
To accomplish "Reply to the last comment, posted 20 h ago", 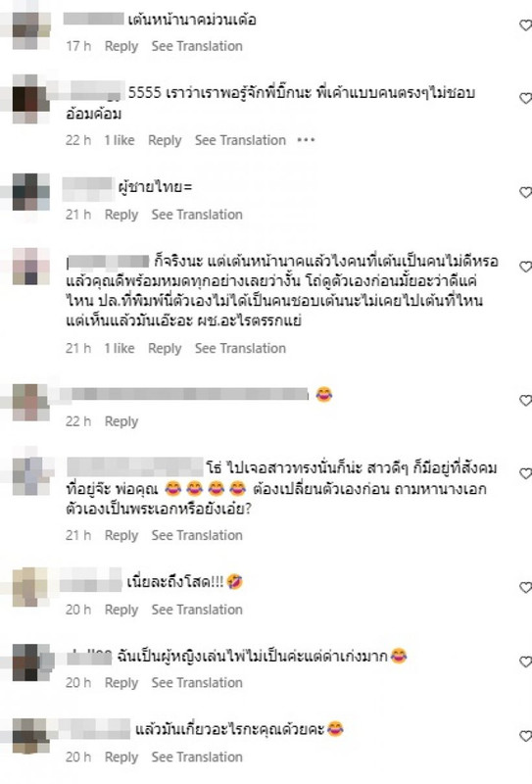I will [121, 757].
